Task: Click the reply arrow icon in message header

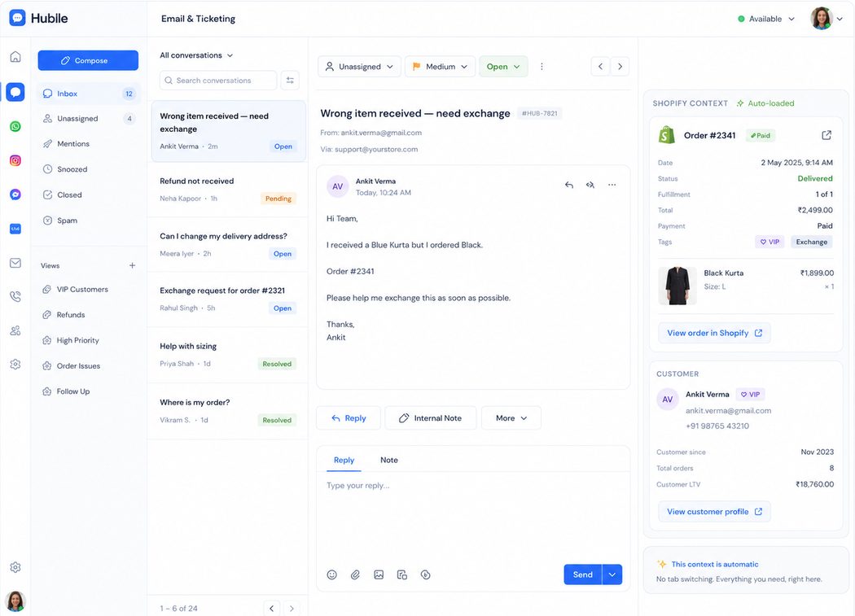Action: point(568,185)
